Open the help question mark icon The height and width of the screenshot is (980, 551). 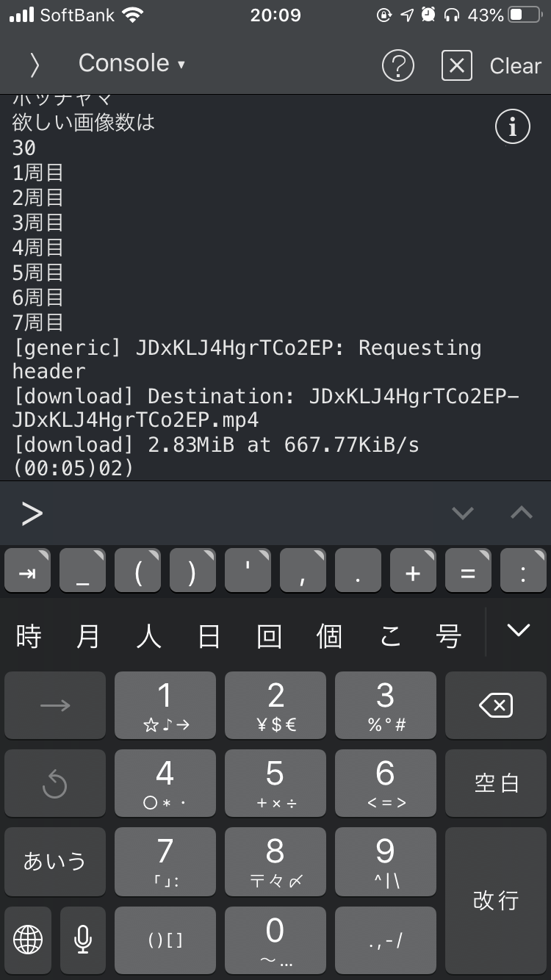pyautogui.click(x=398, y=66)
